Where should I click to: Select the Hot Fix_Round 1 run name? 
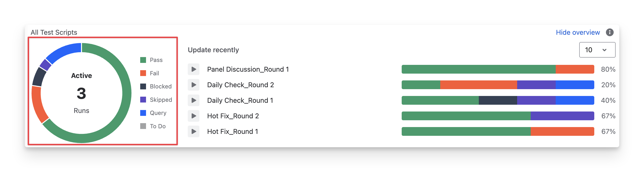click(x=233, y=131)
